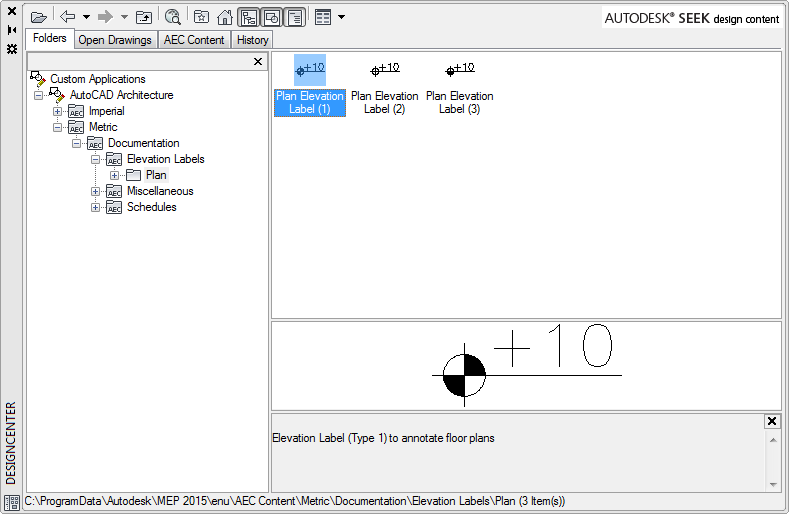This screenshot has width=789, height=514.
Task: Click the Views icon
Action: (323, 17)
